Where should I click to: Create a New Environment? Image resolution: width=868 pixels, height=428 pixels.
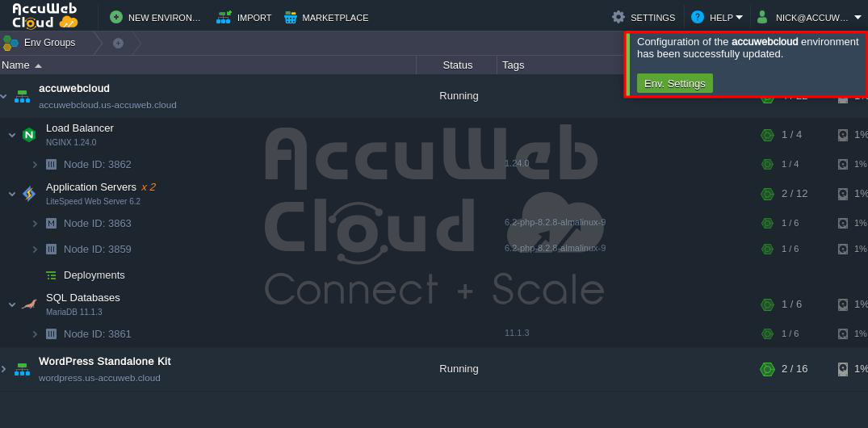[156, 17]
